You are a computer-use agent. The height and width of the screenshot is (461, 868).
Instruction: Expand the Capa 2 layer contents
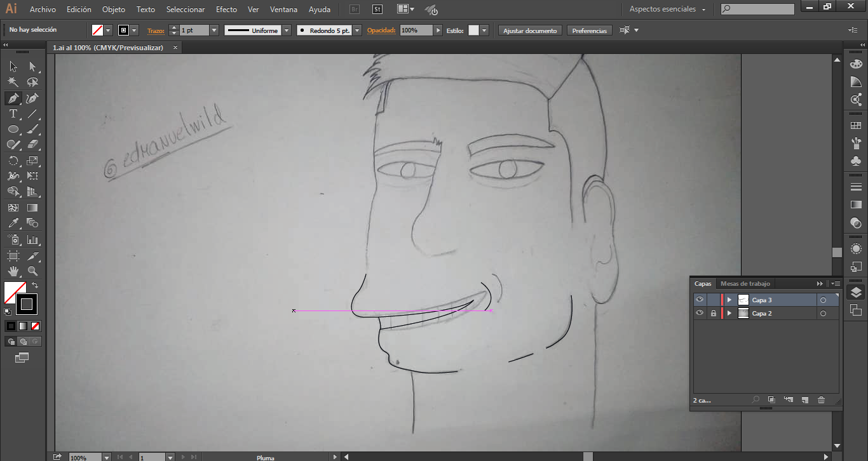pyautogui.click(x=729, y=313)
